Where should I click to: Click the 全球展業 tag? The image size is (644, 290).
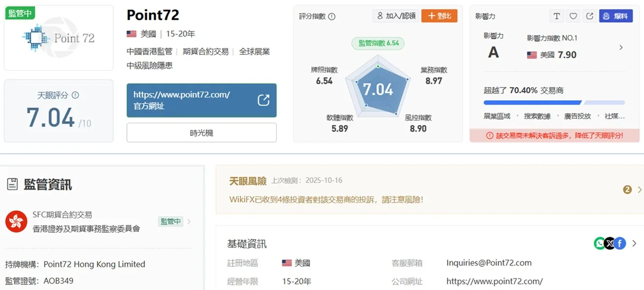[254, 51]
